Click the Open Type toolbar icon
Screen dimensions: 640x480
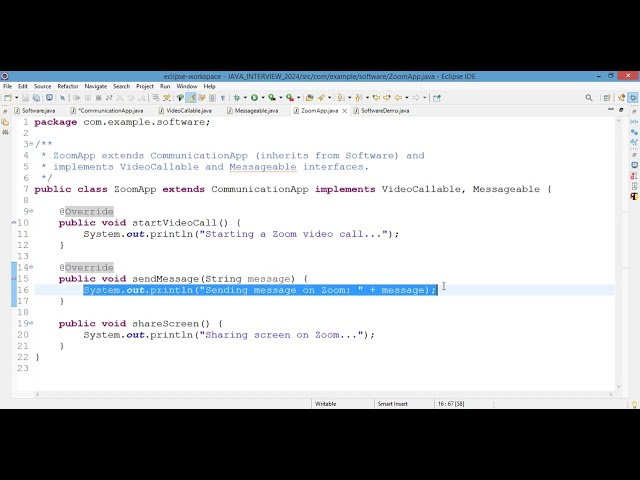click(x=309, y=98)
